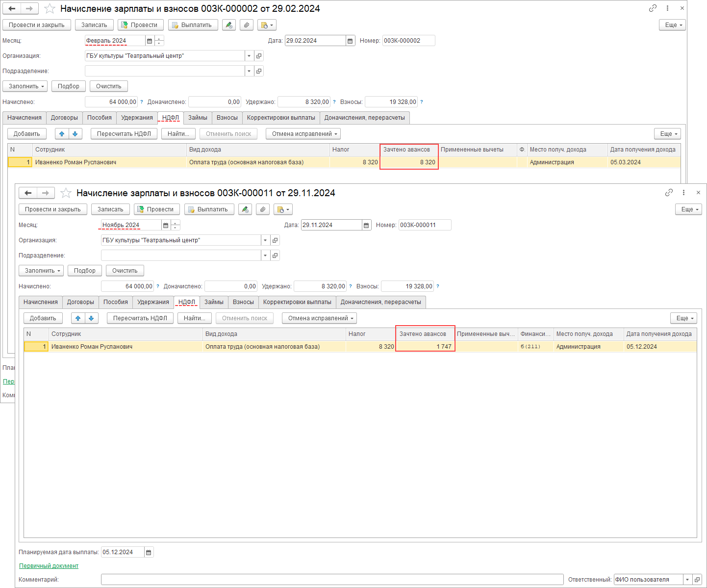Add November document 003К-000011 to favorites

(x=66, y=193)
